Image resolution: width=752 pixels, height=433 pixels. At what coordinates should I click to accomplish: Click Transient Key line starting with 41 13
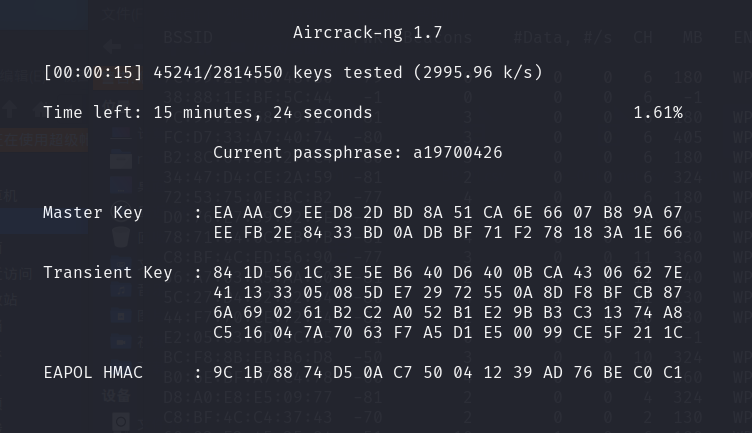pos(447,293)
